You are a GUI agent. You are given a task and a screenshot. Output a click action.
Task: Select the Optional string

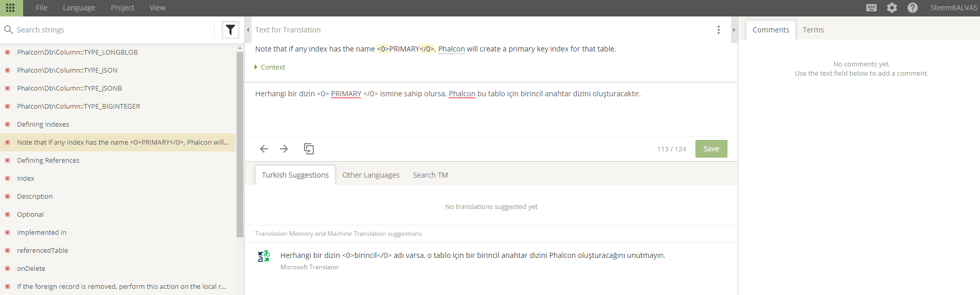(118, 214)
